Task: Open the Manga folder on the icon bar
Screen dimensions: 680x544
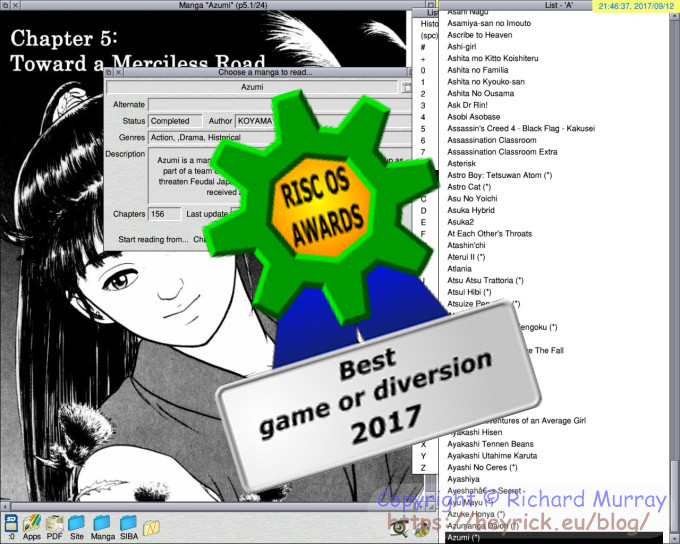Action: 102,527
